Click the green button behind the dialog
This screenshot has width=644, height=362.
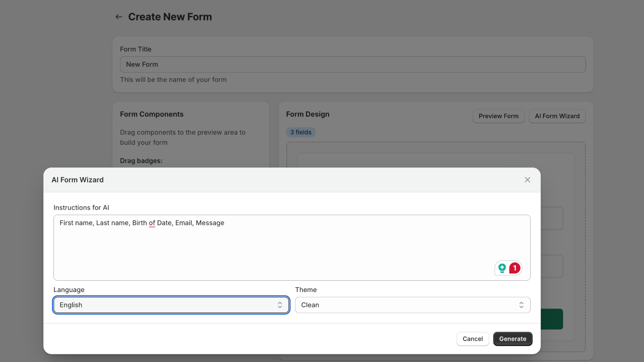(x=551, y=319)
